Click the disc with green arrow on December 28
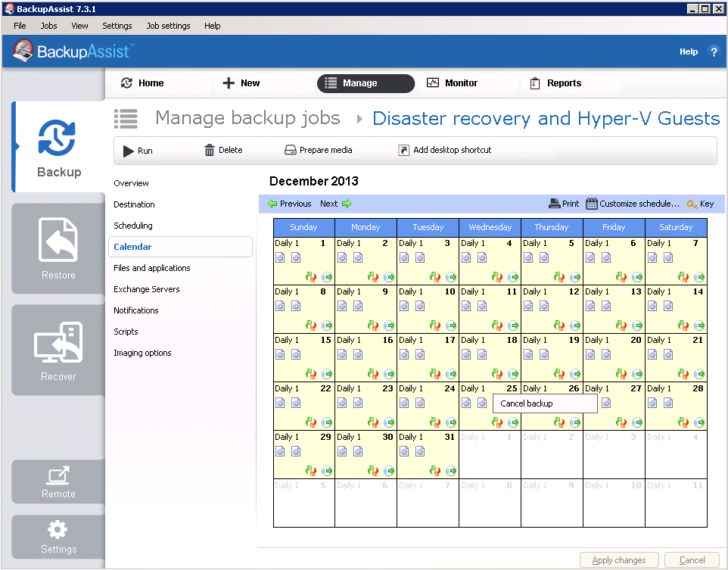The width and height of the screenshot is (728, 570). [x=699, y=422]
